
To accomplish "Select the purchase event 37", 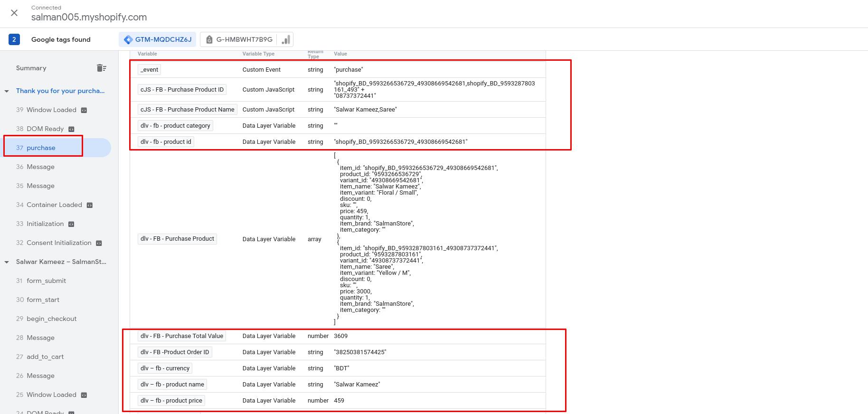I will [41, 148].
